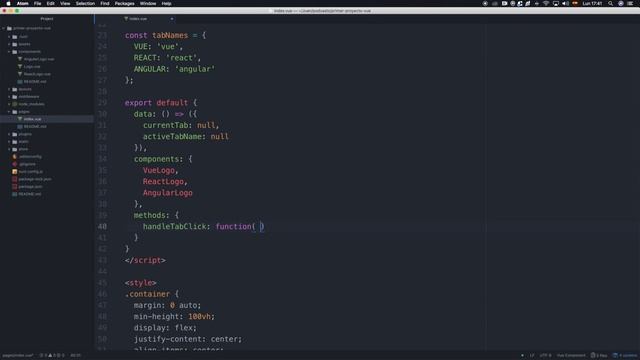
Task: Open README.md inside components folder
Action: (x=35, y=82)
